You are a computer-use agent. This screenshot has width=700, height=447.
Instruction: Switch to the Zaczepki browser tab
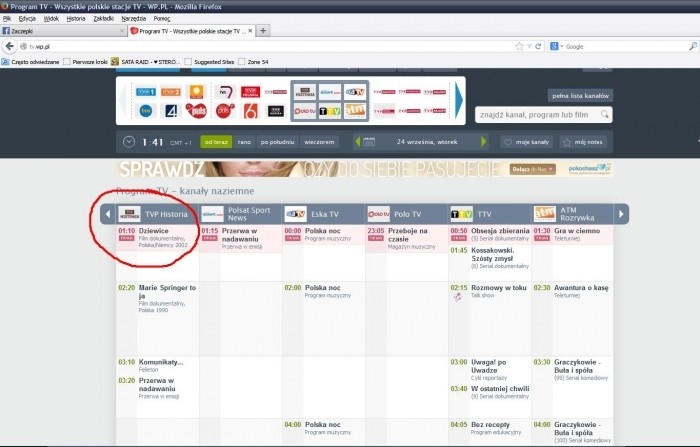[60, 31]
